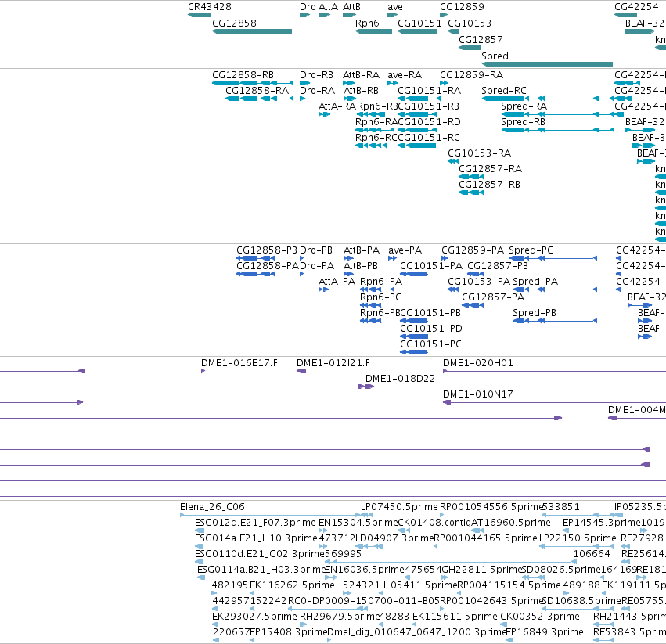Select protein CG12857-PA

coord(473,305)
